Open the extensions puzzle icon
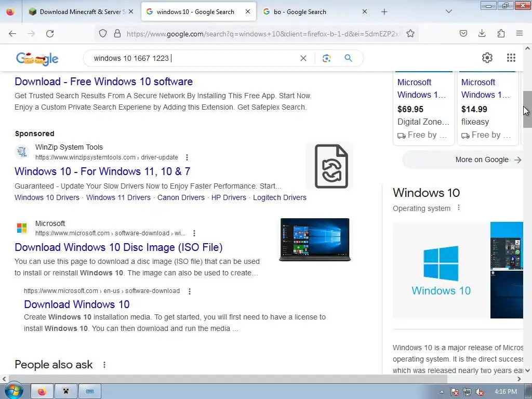Image resolution: width=532 pixels, height=399 pixels. (x=501, y=33)
